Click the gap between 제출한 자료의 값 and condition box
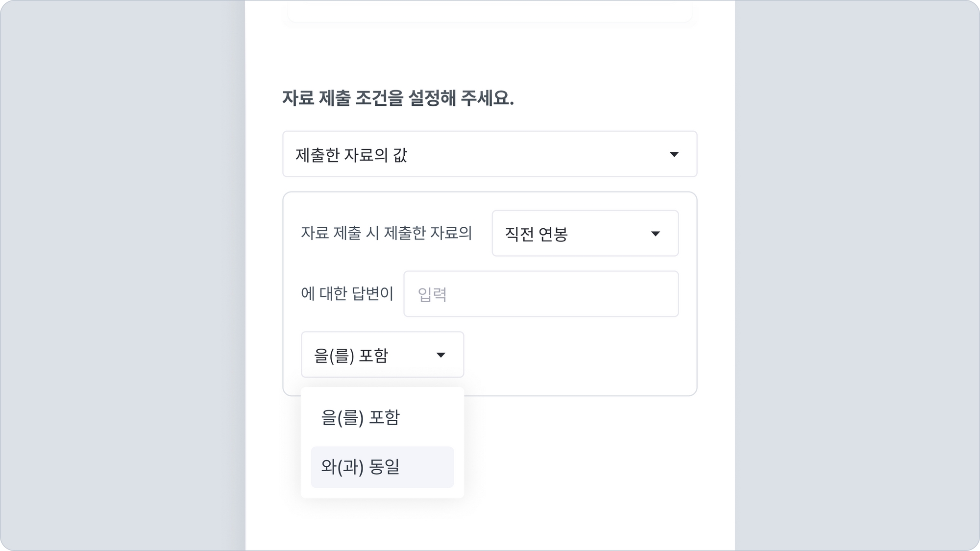This screenshot has height=551, width=980. pos(490,184)
